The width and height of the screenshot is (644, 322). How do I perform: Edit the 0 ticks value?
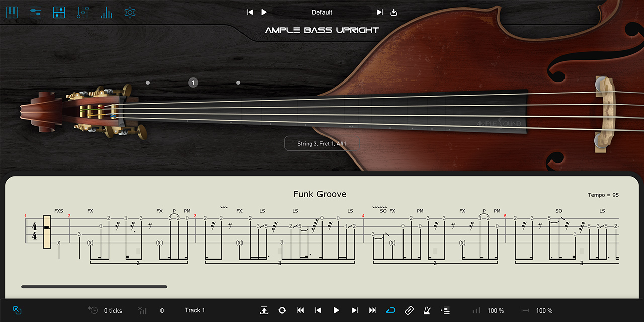[113, 311]
